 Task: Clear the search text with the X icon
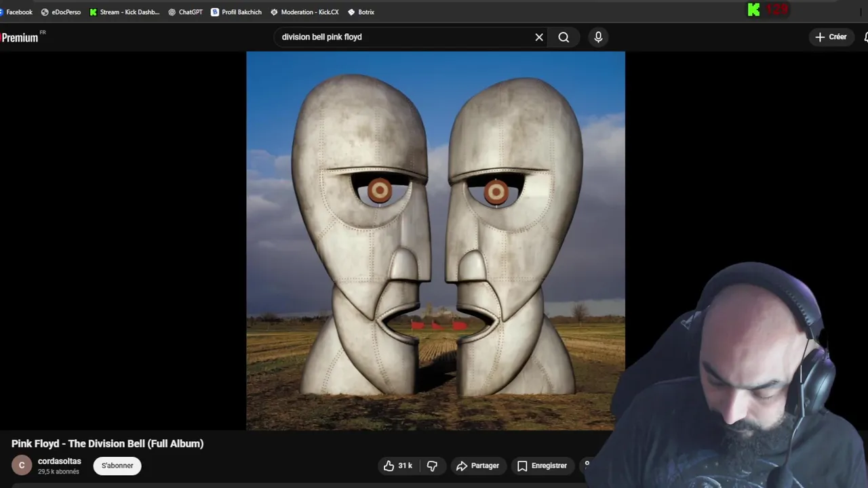(539, 37)
